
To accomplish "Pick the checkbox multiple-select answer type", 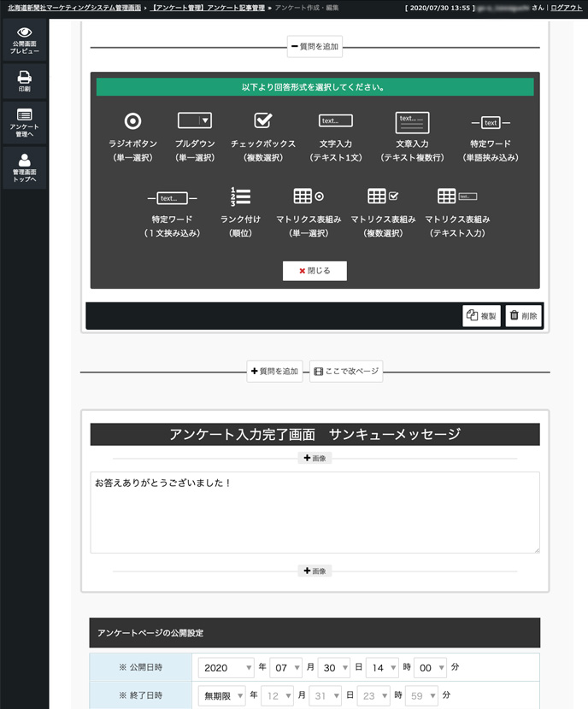I will (262, 121).
